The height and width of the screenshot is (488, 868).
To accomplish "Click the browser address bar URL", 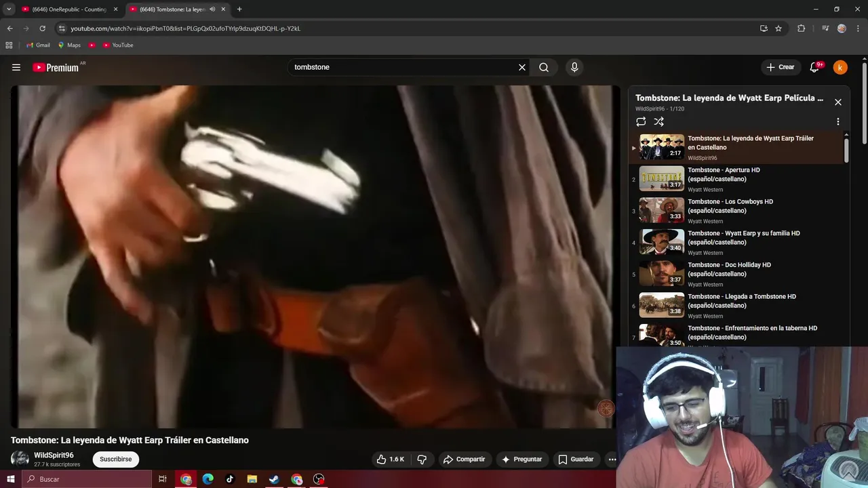I will tap(185, 28).
